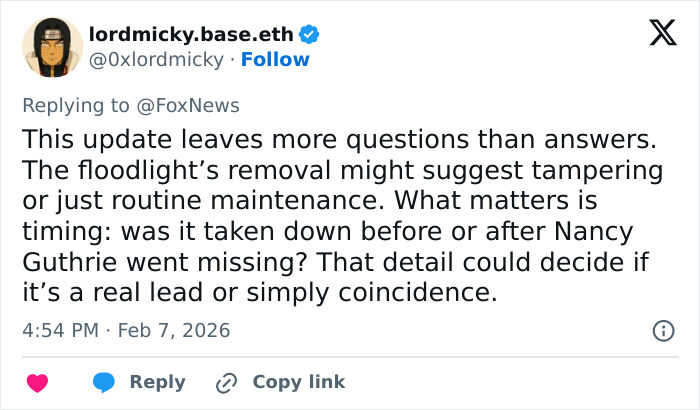
Task: Click the chain link icon
Action: [x=227, y=382]
